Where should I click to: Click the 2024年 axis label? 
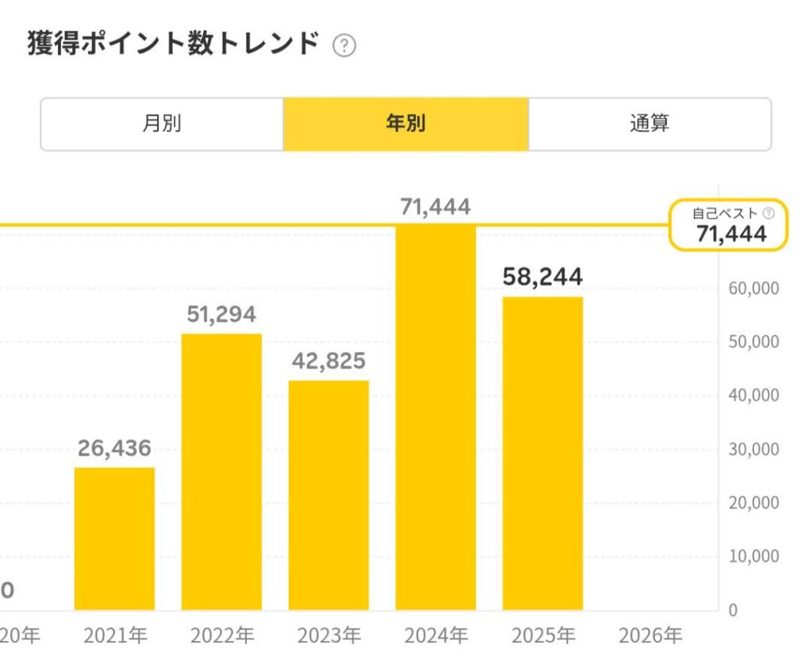click(x=436, y=635)
